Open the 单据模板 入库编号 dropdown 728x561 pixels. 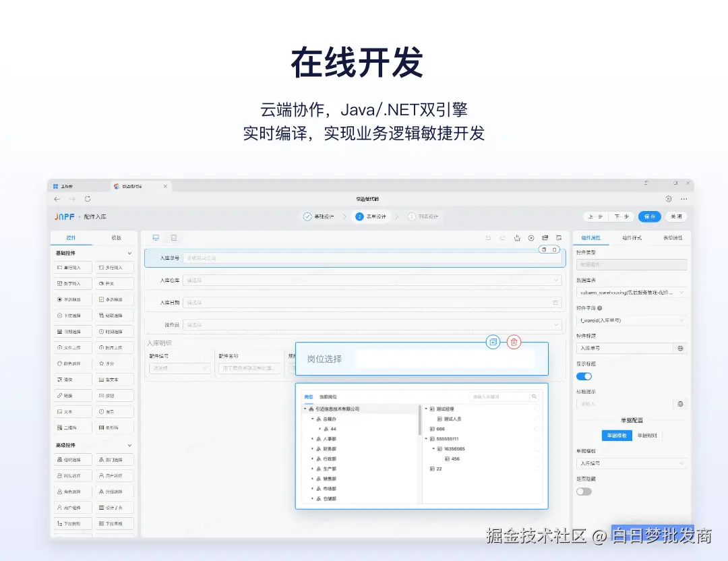tap(632, 463)
